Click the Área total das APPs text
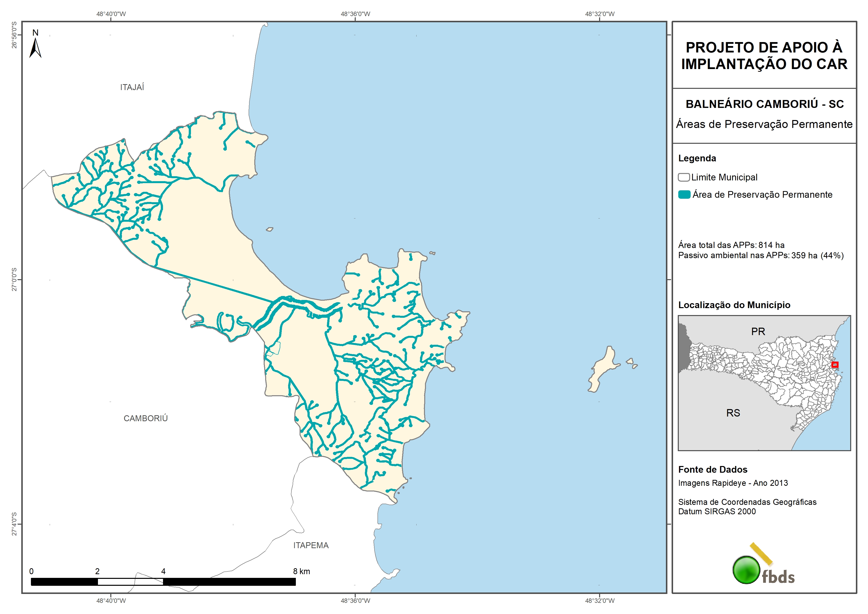 [731, 245]
